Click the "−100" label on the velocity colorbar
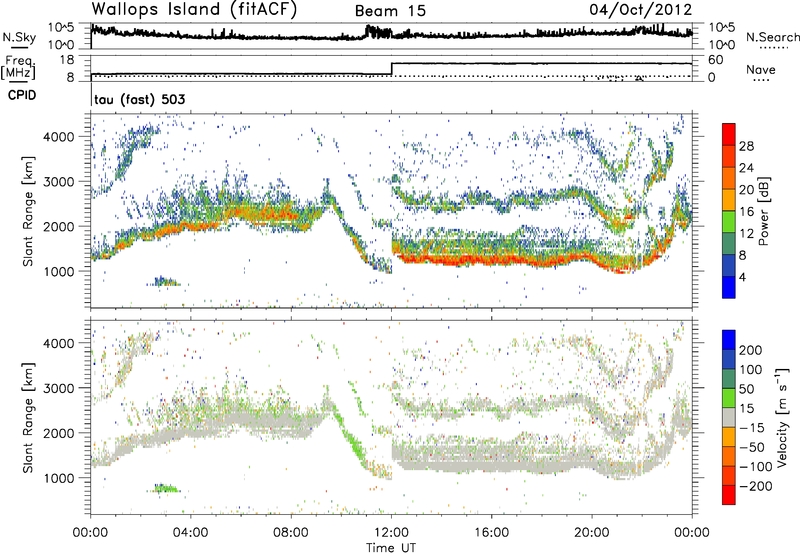This screenshot has width=800, height=554. pos(755,467)
